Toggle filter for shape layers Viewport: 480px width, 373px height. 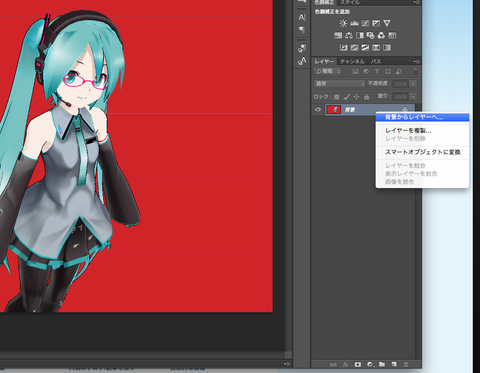coord(388,71)
